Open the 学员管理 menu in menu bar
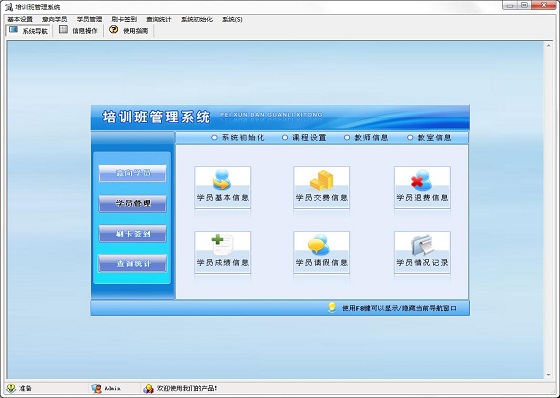Screen dimensions: 560x398 (89, 19)
